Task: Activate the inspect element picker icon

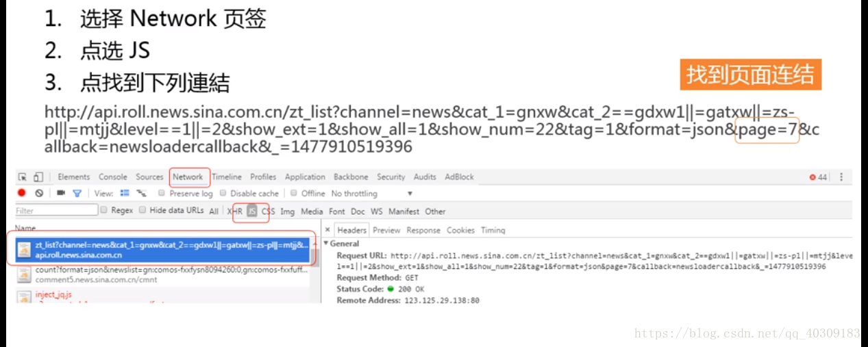Action: [x=23, y=177]
